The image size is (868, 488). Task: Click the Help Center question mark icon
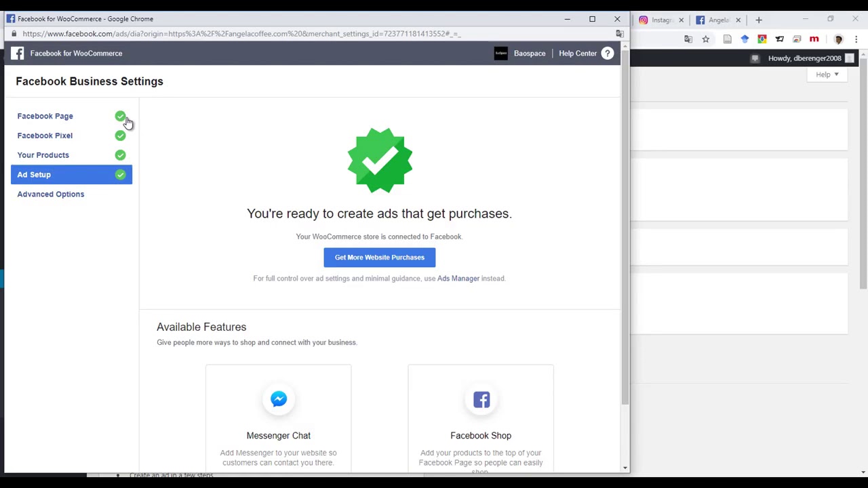[608, 54]
